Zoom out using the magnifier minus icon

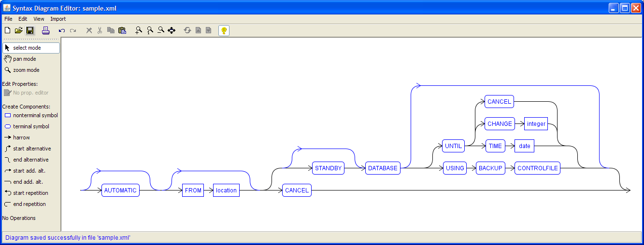[161, 30]
